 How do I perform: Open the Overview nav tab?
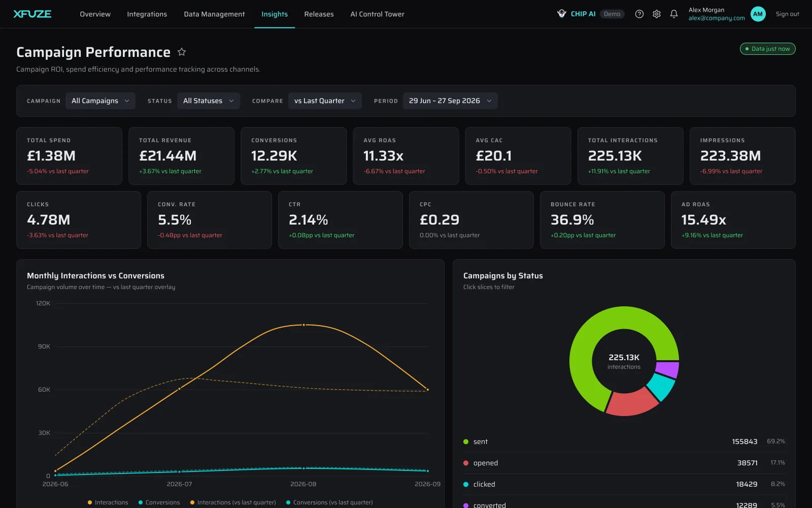pos(95,14)
